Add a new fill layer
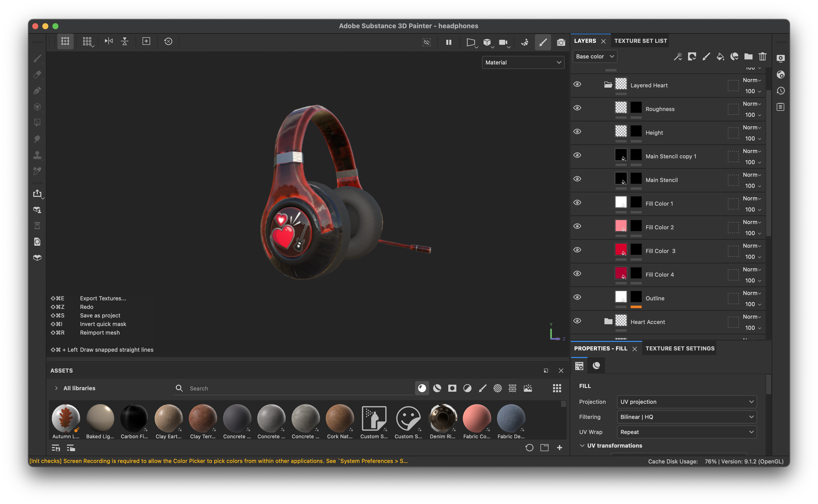This screenshot has width=818, height=504. (x=720, y=57)
